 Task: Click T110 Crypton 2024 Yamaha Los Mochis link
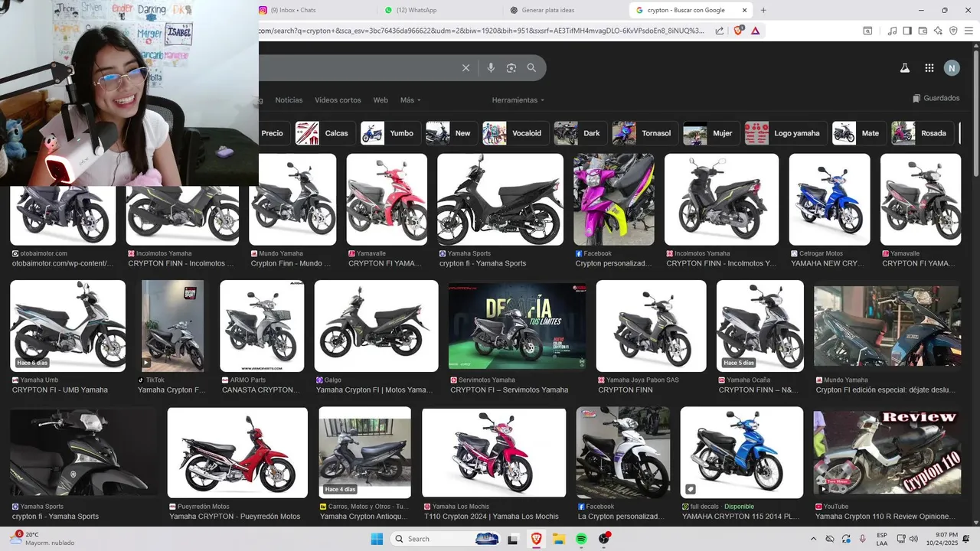click(492, 517)
